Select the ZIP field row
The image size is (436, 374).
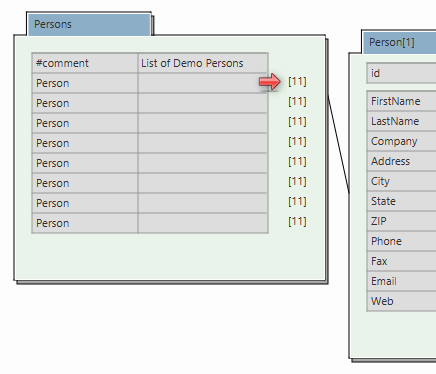pos(402,221)
